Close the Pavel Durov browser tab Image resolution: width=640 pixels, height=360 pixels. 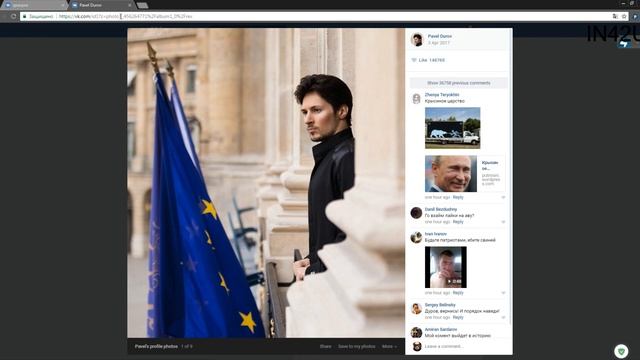(130, 5)
